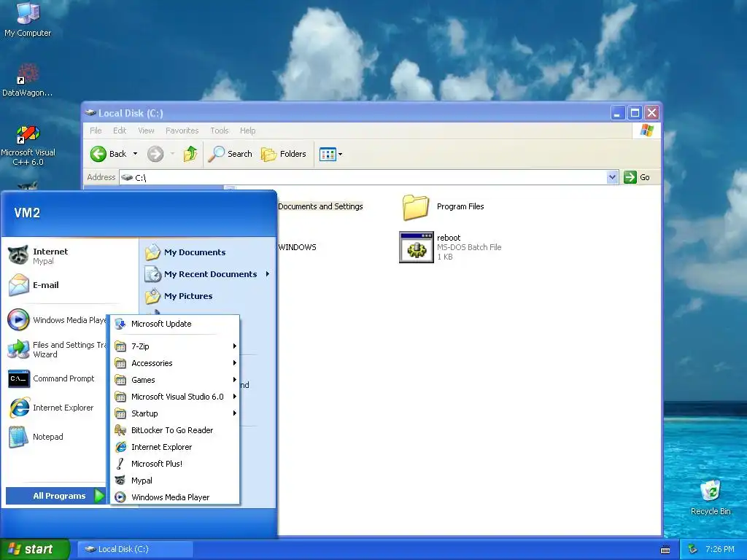Expand the 7-Zip program folder
747x560 pixels.
pyautogui.click(x=174, y=346)
